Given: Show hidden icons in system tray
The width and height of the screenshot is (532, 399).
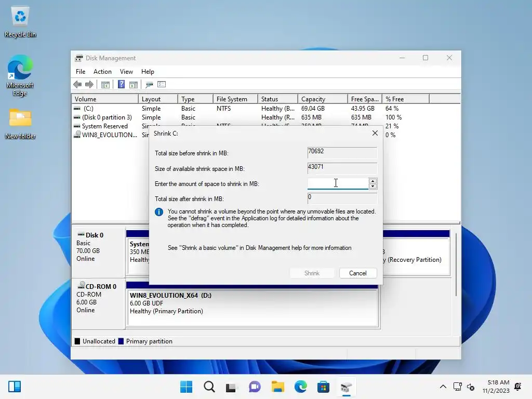Looking at the screenshot, I should pyautogui.click(x=443, y=387).
